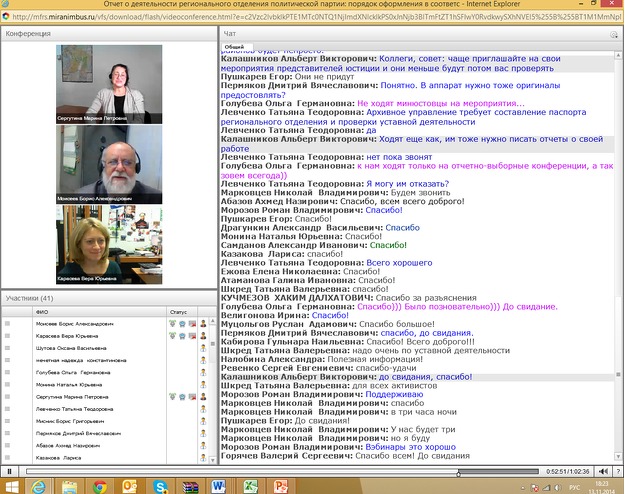Click chat scrollbar down arrow
The height and width of the screenshot is (494, 625).
click(x=618, y=457)
